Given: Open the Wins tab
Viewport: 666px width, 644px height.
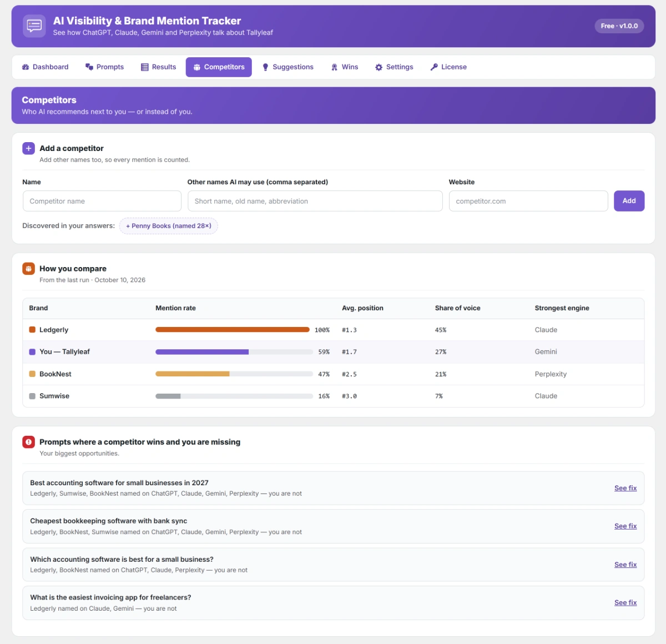Looking at the screenshot, I should tap(345, 67).
